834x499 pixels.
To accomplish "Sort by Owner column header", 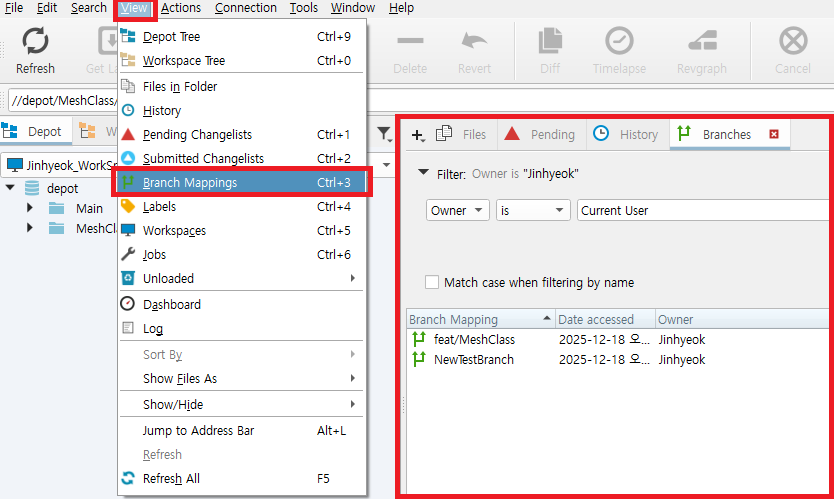I will tap(741, 319).
